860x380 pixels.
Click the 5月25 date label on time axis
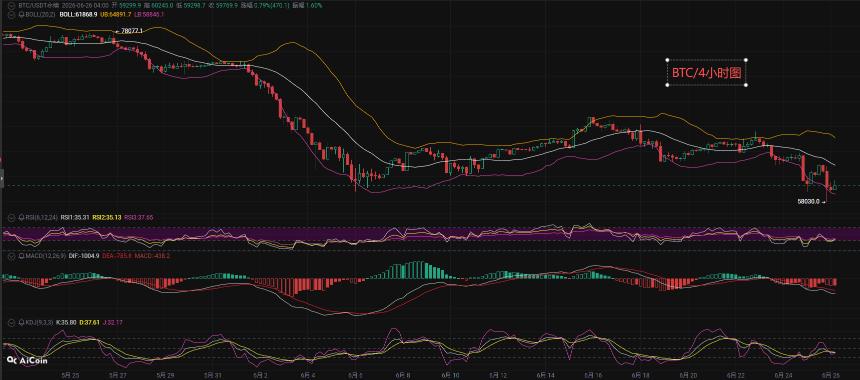(71, 375)
